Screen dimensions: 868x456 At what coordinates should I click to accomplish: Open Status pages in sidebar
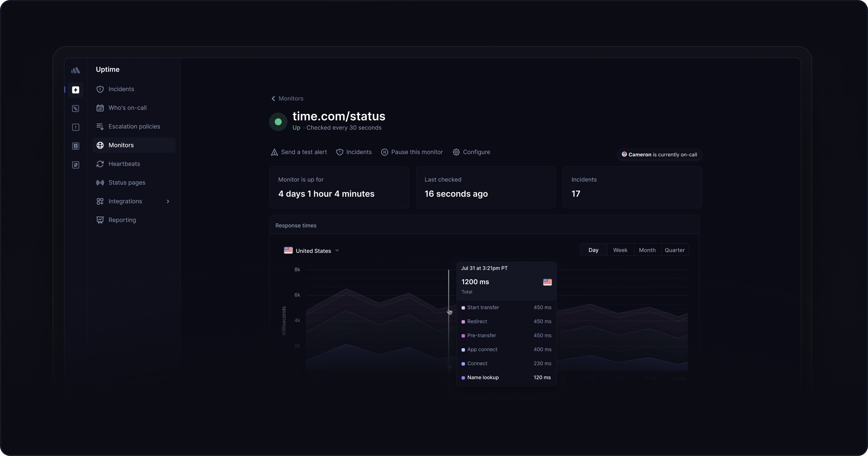tap(127, 183)
